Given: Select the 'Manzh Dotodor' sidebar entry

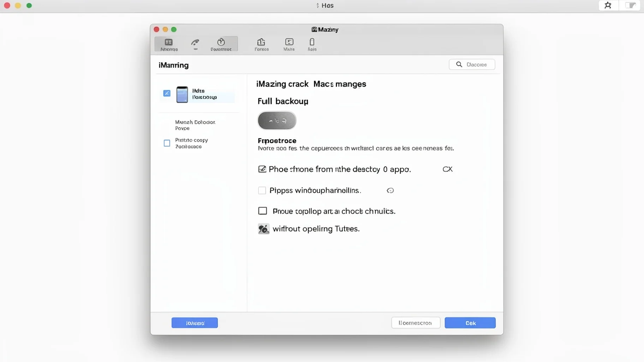Looking at the screenshot, I should [x=195, y=125].
